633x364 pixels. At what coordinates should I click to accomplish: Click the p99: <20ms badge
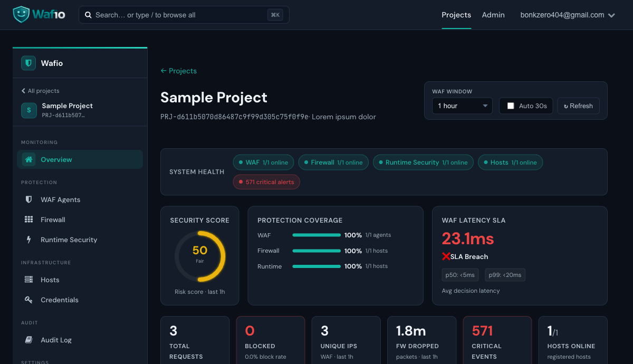[x=505, y=275]
